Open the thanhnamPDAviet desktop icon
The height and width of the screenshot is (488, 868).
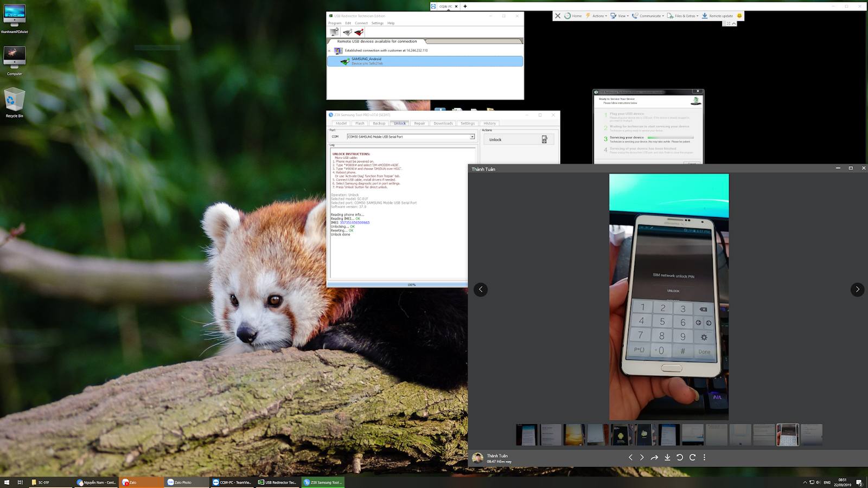(14, 18)
